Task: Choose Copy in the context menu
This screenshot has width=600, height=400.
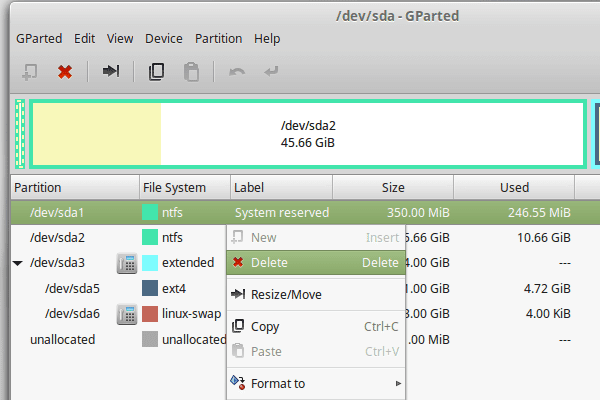Action: click(316, 327)
